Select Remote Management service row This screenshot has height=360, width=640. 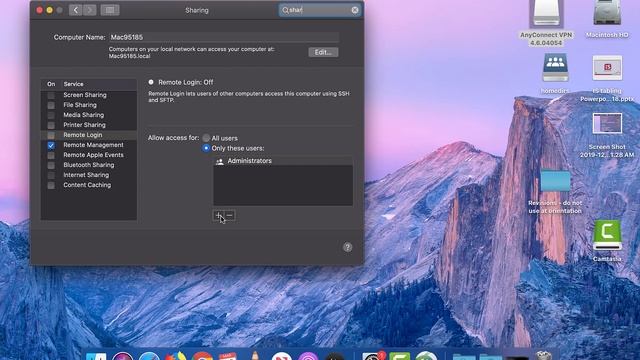(x=89, y=145)
